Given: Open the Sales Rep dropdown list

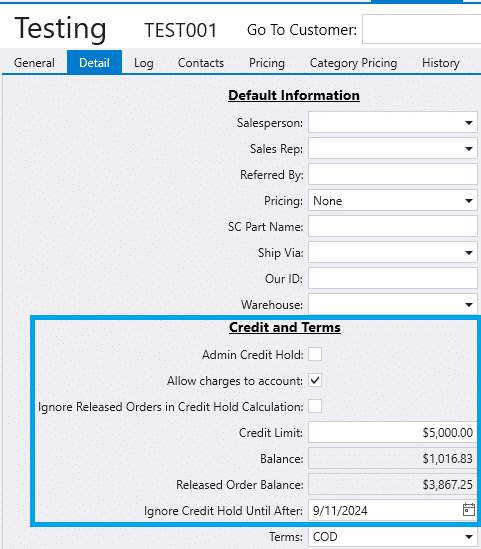Looking at the screenshot, I should 469,149.
